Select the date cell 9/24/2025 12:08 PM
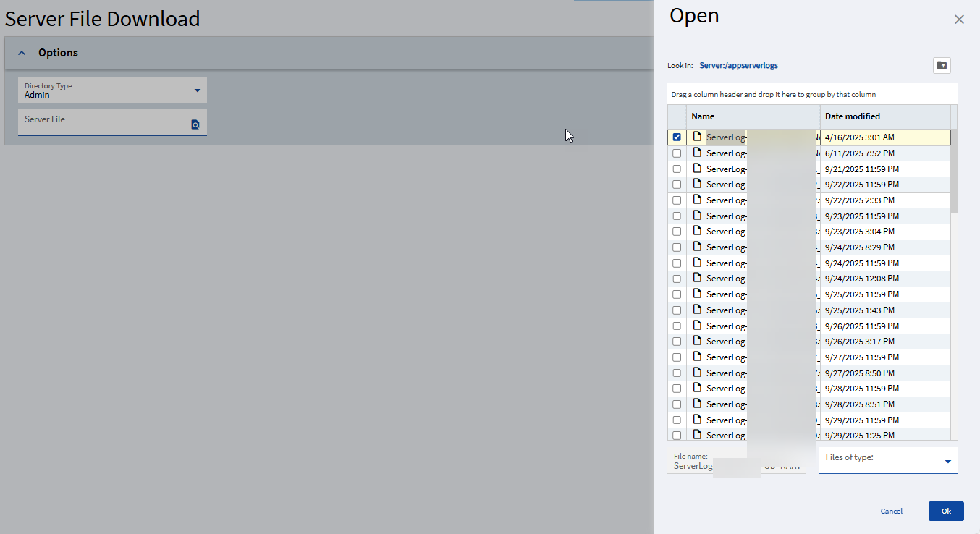The height and width of the screenshot is (534, 980). (x=885, y=279)
